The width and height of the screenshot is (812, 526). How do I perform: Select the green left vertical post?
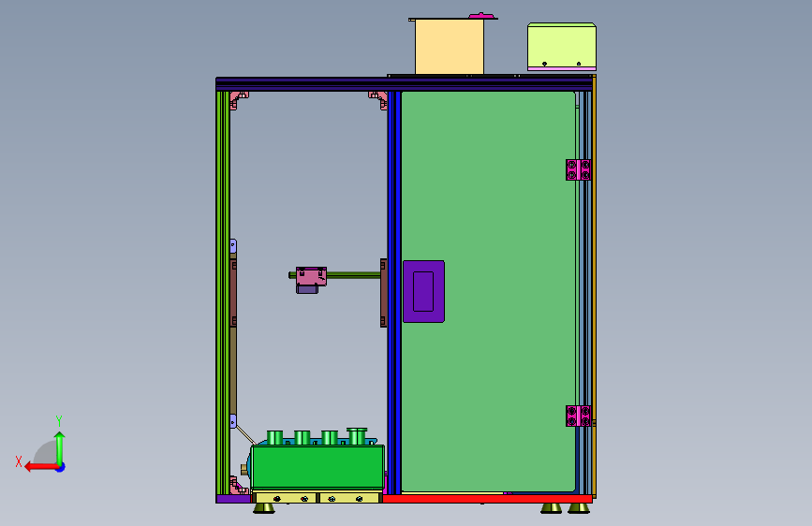click(223, 293)
